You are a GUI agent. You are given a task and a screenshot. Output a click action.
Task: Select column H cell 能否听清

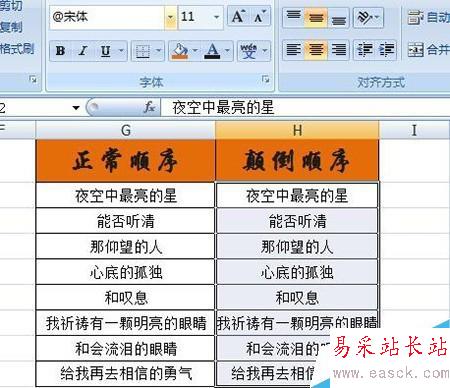pos(297,221)
